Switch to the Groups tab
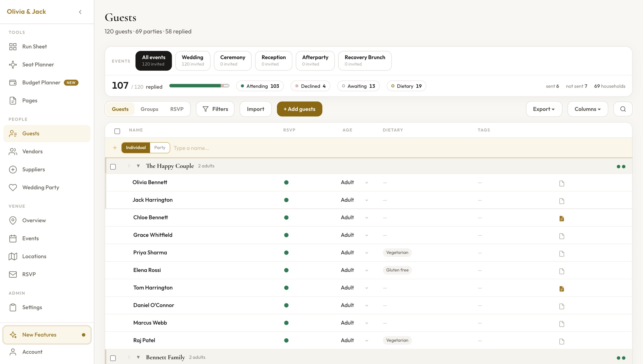 (x=149, y=109)
